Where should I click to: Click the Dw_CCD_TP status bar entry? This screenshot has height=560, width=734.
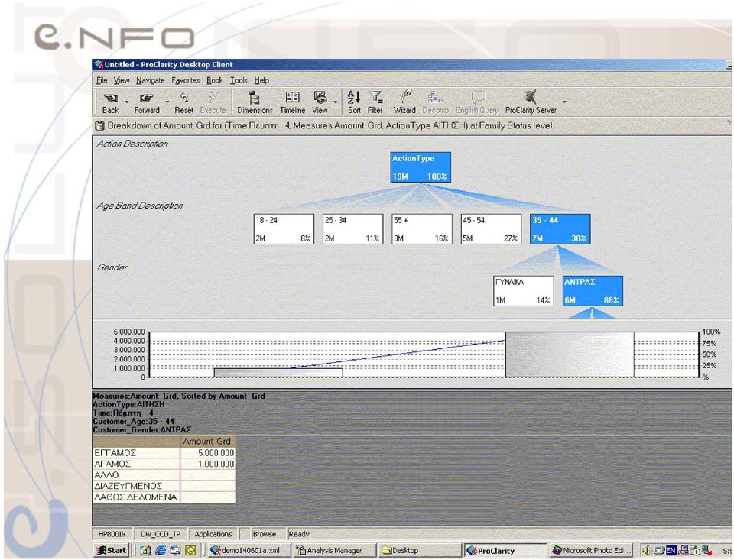[161, 534]
